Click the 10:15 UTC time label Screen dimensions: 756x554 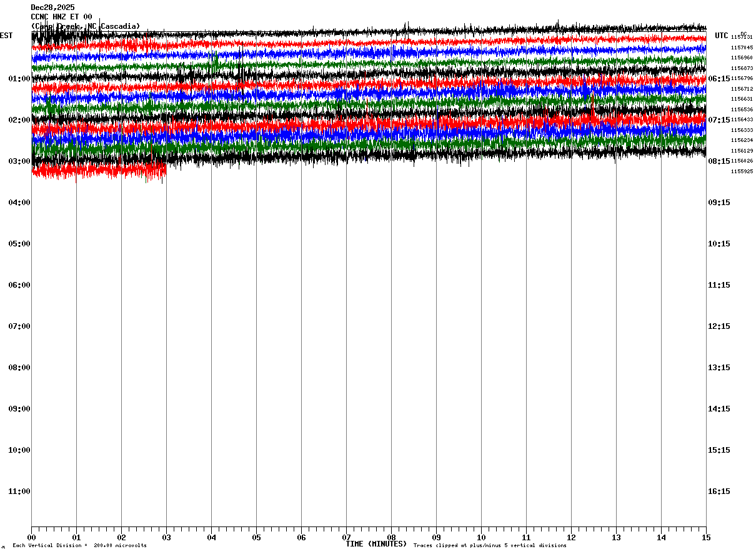(x=719, y=244)
